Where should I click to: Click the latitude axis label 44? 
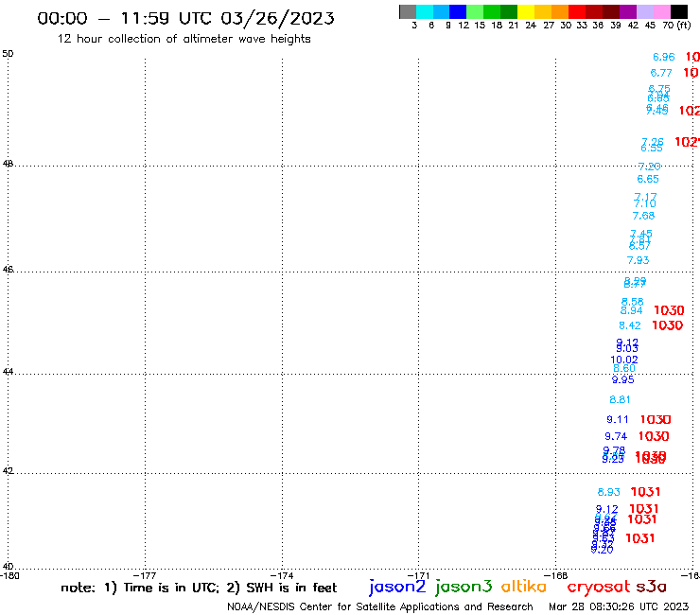pyautogui.click(x=8, y=371)
